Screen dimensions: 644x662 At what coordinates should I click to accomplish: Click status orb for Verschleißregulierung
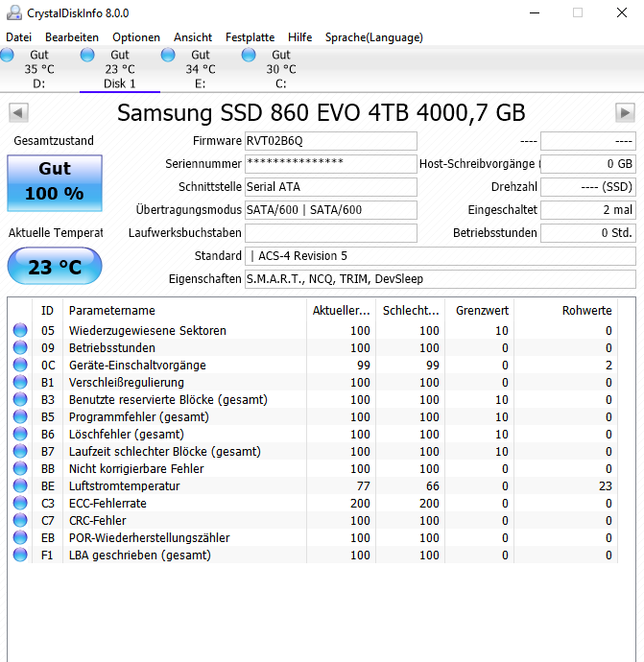[20, 382]
